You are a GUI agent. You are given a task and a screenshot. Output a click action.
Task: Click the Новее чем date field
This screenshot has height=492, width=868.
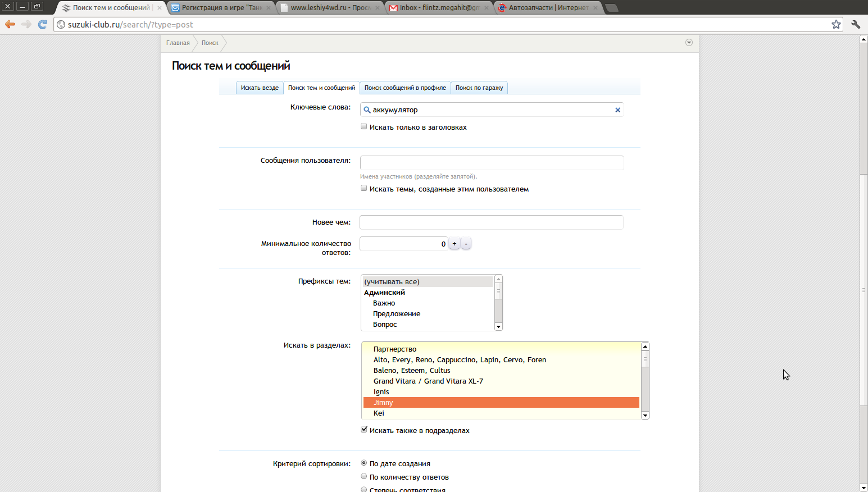tap(491, 222)
